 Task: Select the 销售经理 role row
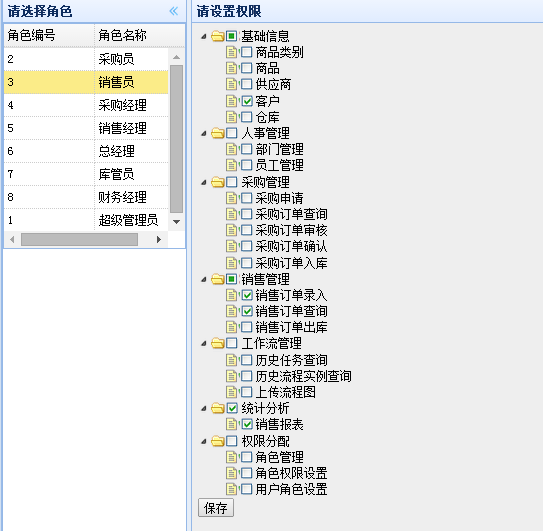pos(86,128)
